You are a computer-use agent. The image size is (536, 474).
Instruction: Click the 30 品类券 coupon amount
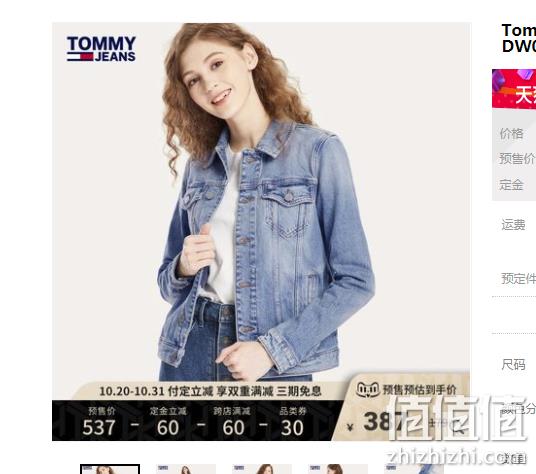(292, 428)
